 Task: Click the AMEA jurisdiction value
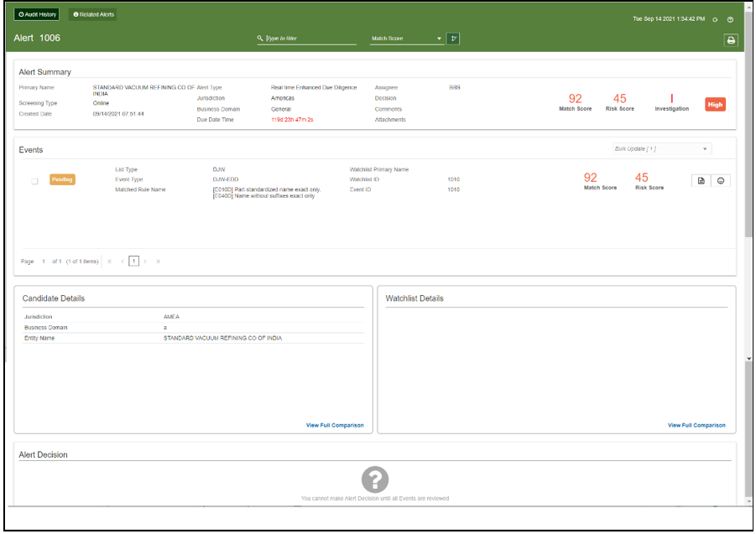click(171, 317)
